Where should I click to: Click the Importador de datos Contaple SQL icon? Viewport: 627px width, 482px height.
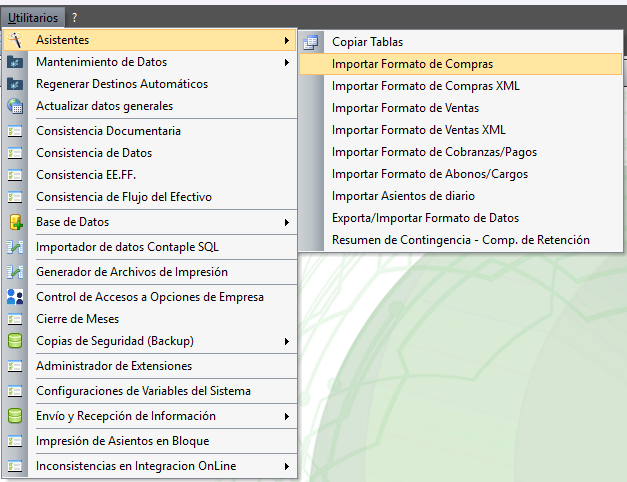click(x=15, y=247)
